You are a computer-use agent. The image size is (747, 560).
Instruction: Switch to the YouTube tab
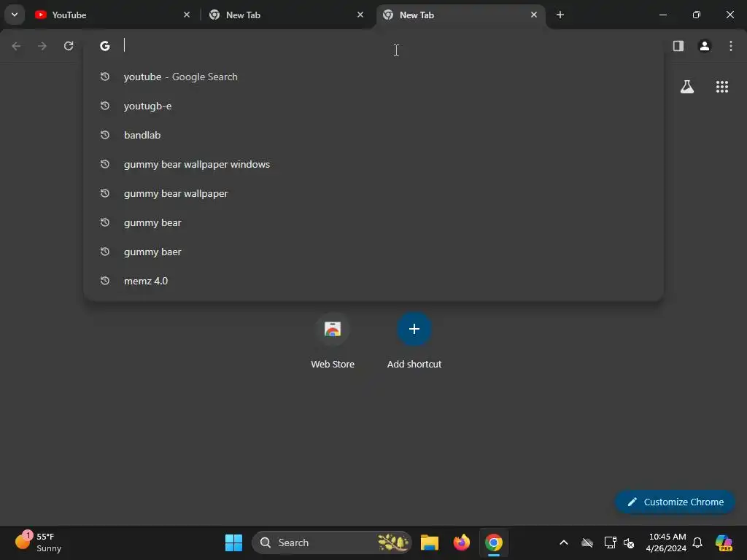click(112, 15)
